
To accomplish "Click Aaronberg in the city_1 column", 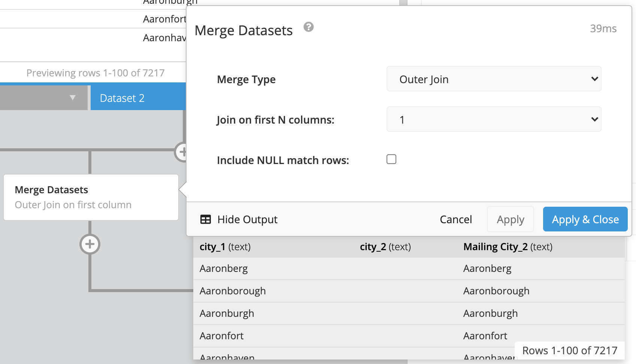I will coord(224,269).
